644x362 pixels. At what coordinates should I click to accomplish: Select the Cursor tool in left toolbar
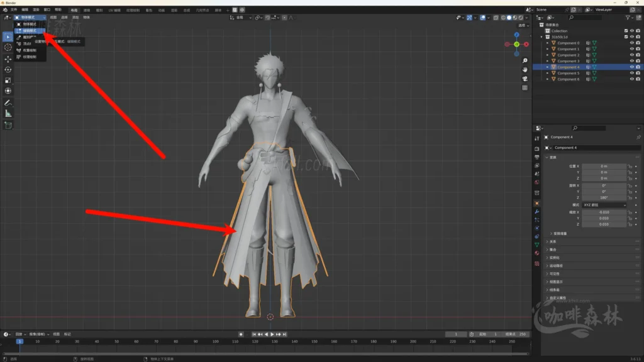point(8,47)
